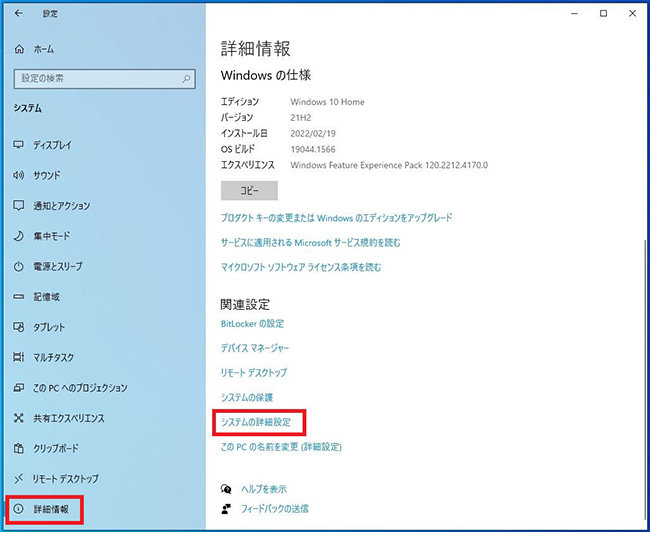Select 集中モード in sidebar
651x533 pixels.
pos(51,236)
